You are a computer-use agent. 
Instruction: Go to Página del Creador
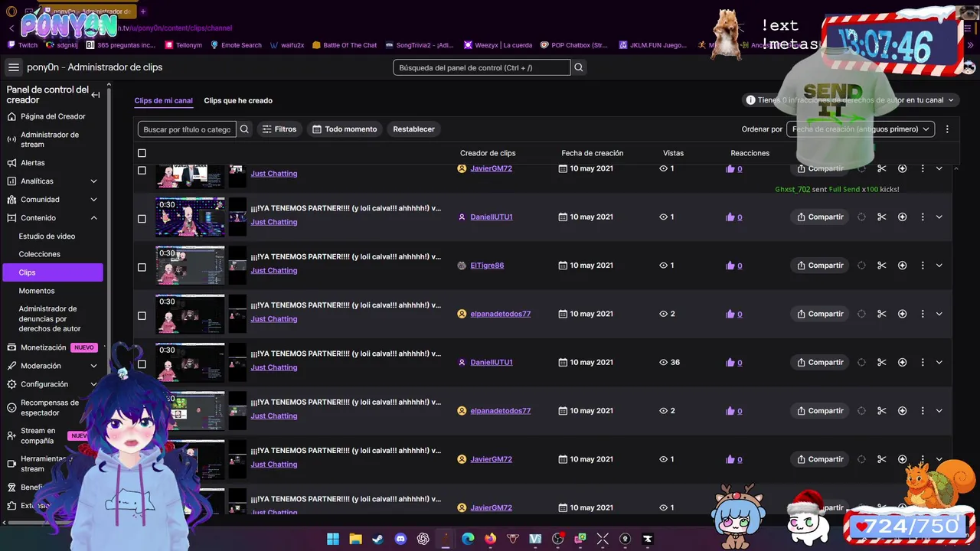point(53,116)
